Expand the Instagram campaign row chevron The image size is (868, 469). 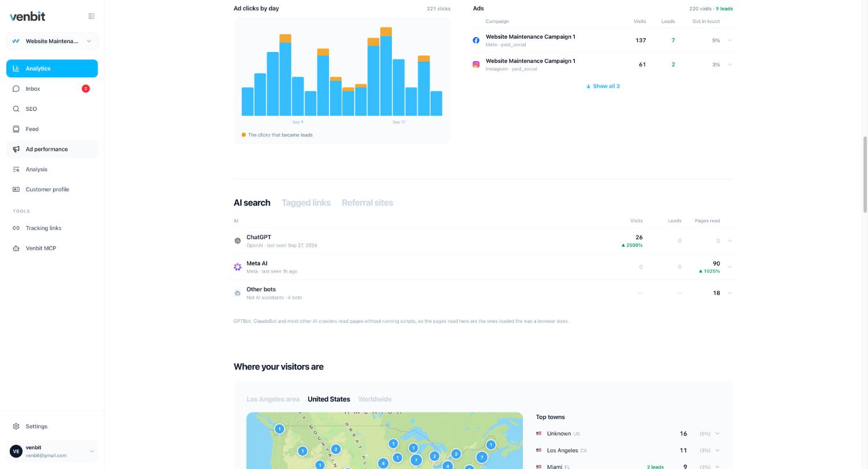729,65
